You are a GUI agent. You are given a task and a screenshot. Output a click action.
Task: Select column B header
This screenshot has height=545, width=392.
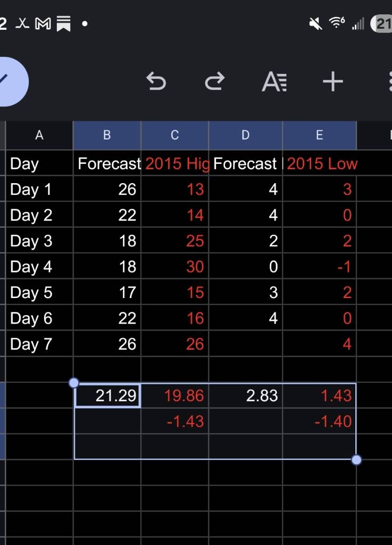[106, 135]
